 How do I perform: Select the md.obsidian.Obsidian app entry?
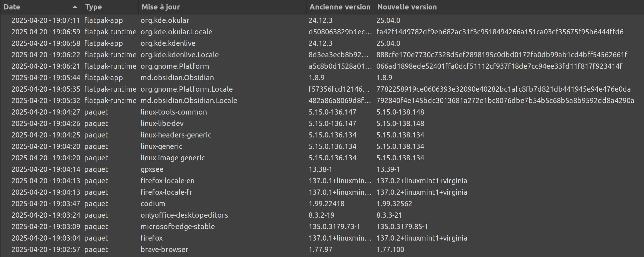(177, 78)
